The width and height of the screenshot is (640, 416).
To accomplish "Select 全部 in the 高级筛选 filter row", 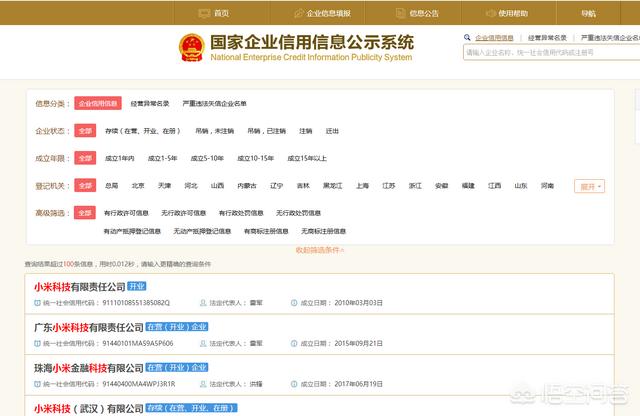I will coord(85,213).
